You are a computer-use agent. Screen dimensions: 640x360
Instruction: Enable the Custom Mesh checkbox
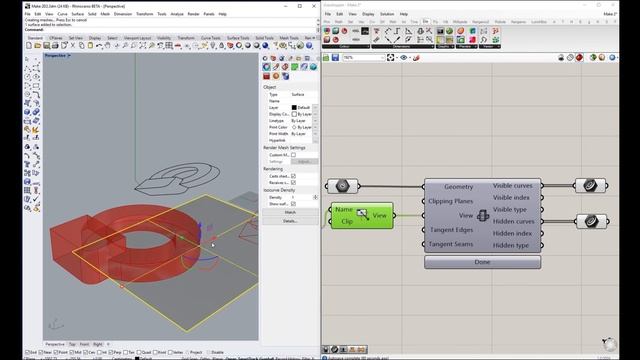click(x=293, y=155)
